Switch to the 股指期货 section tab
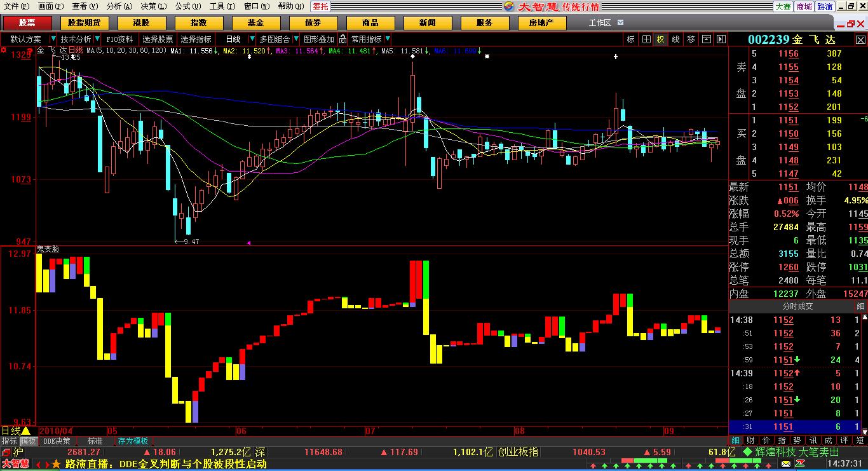 point(84,23)
